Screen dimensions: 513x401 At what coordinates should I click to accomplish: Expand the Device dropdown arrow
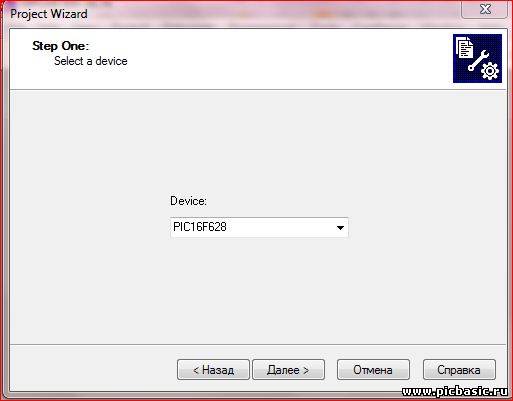click(340, 228)
